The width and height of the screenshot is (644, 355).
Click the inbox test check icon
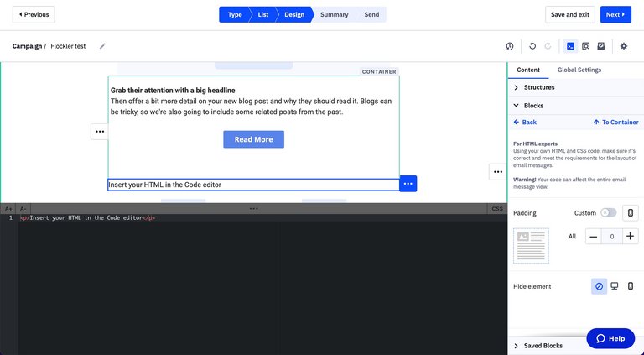(601, 46)
